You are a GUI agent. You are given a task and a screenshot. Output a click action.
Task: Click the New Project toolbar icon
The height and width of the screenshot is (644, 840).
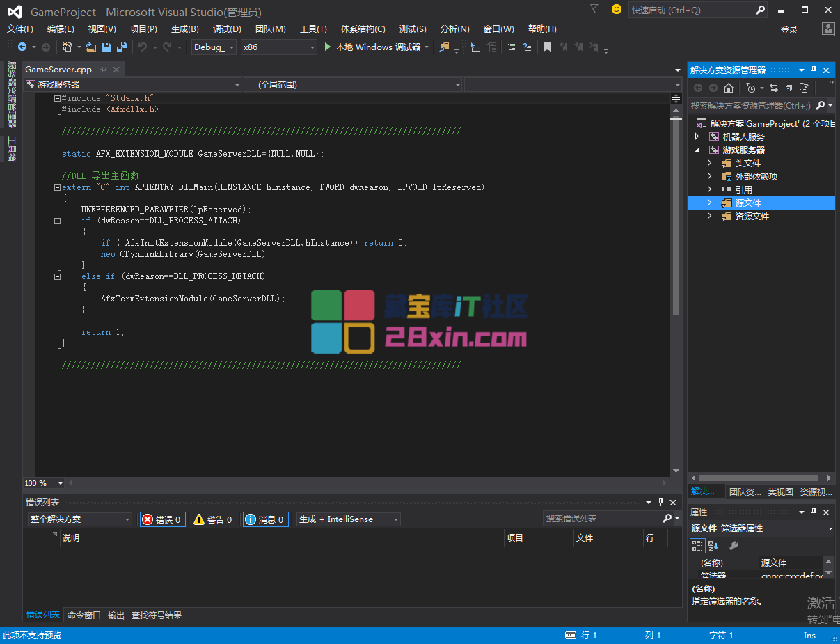68,47
